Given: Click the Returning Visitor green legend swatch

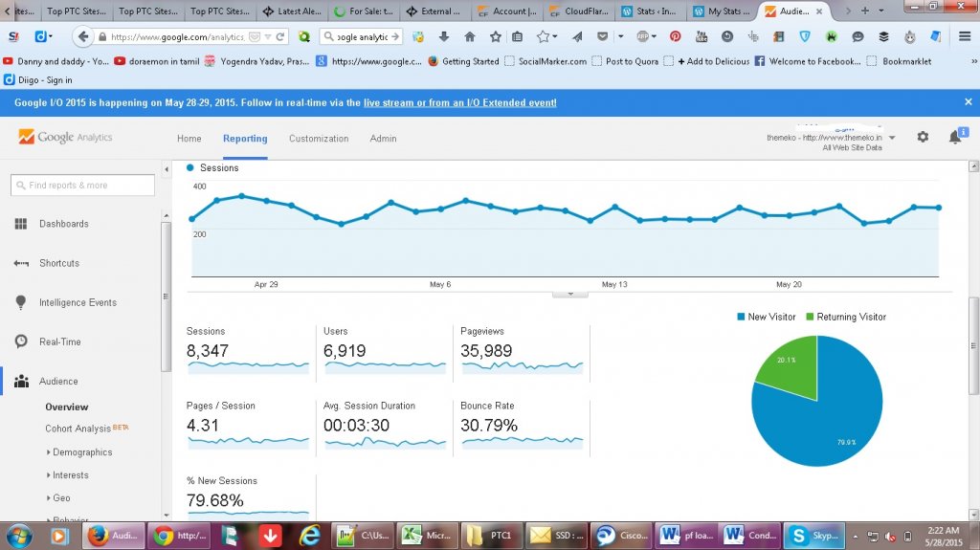Looking at the screenshot, I should pyautogui.click(x=810, y=317).
